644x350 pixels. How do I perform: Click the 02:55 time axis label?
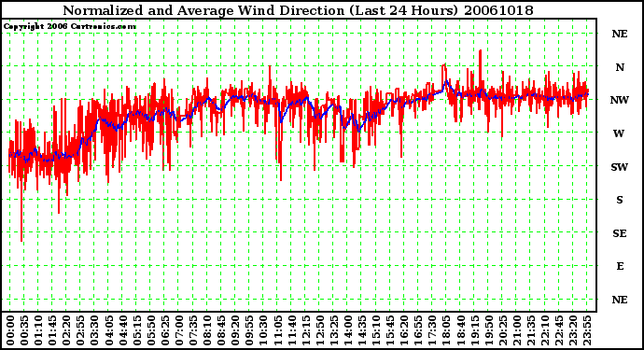pos(80,330)
